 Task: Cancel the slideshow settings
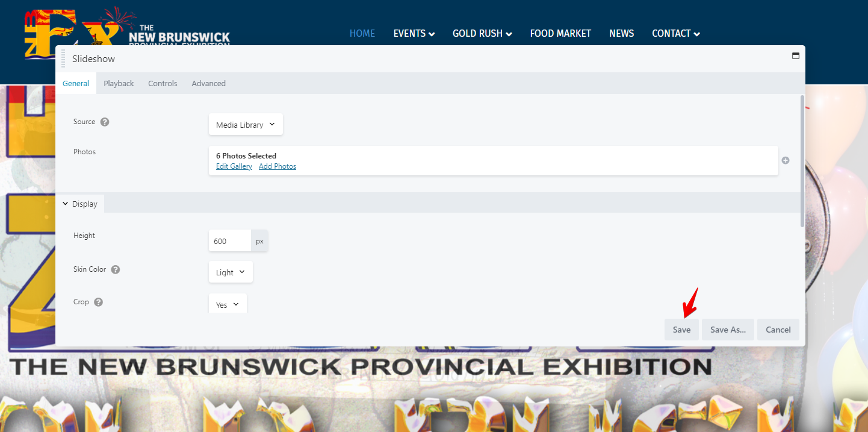778,330
